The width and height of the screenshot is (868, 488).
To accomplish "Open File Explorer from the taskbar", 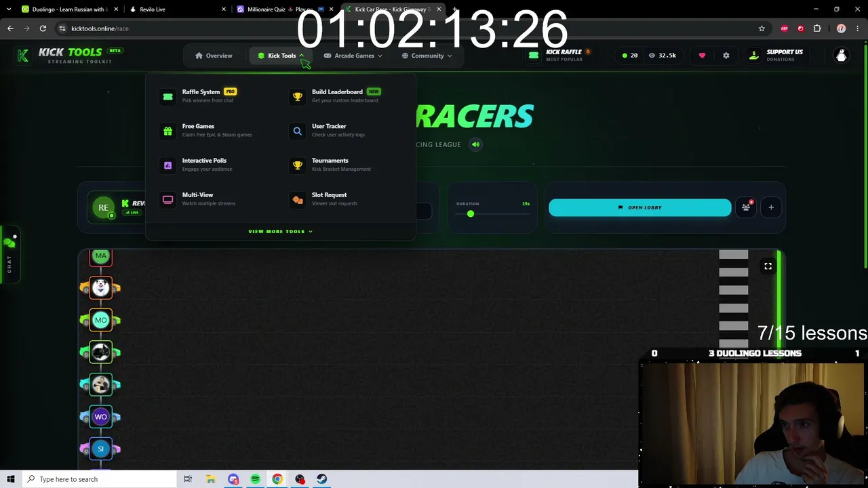I will point(211,479).
